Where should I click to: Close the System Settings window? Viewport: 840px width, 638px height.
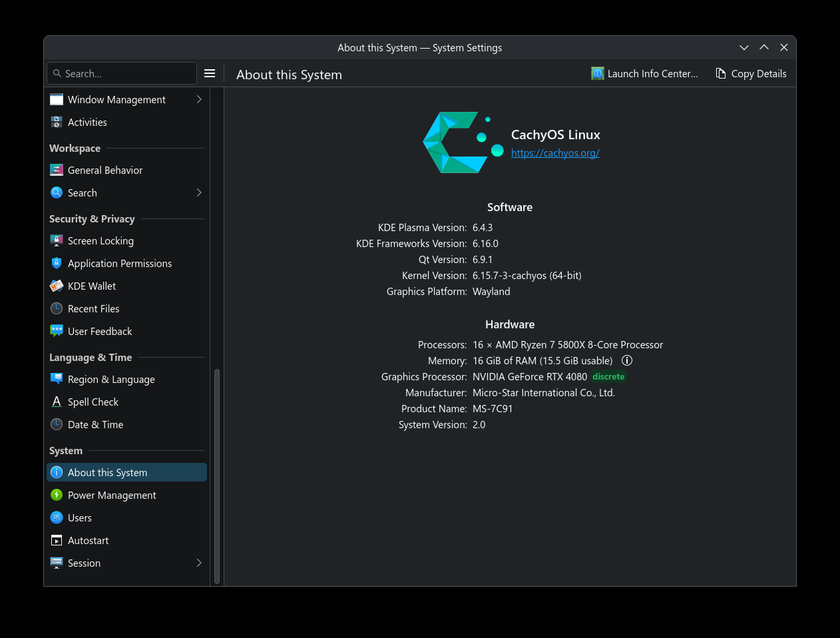[x=784, y=47]
